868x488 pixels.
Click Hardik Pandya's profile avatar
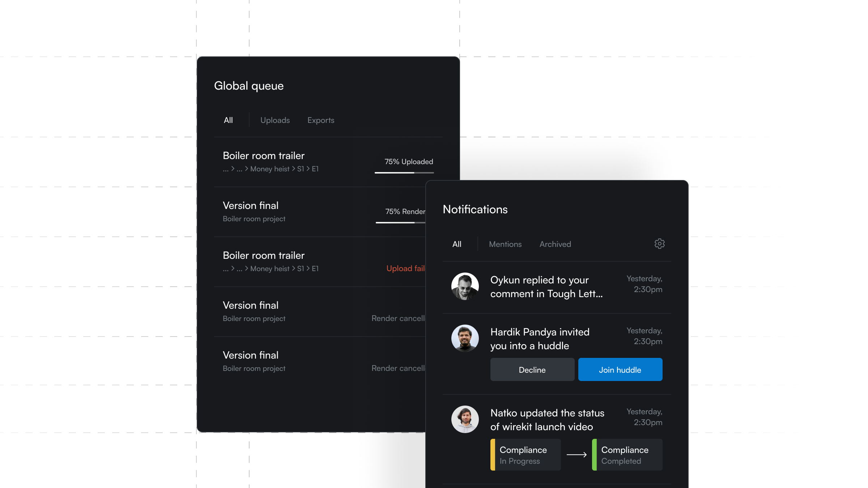click(x=465, y=338)
